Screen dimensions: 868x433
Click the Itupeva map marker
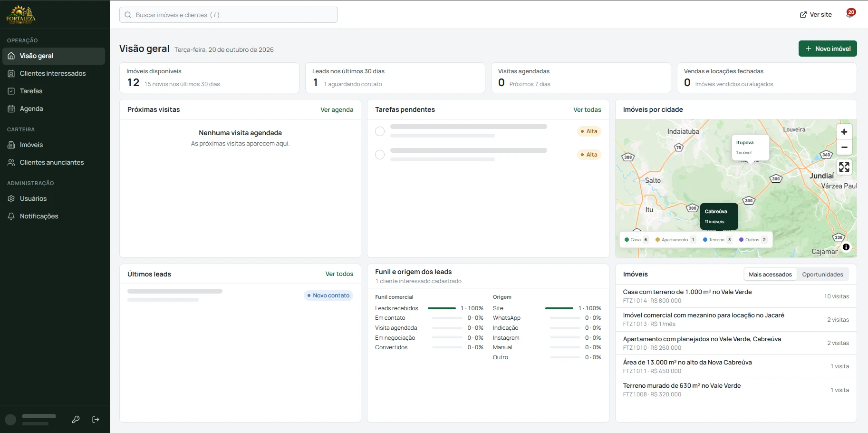click(750, 148)
